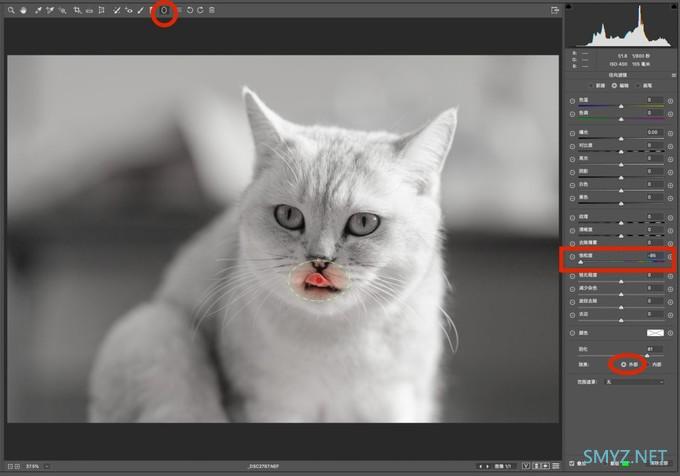Click the green mask color swatch
This screenshot has width=680, height=476.
pyautogui.click(x=625, y=464)
